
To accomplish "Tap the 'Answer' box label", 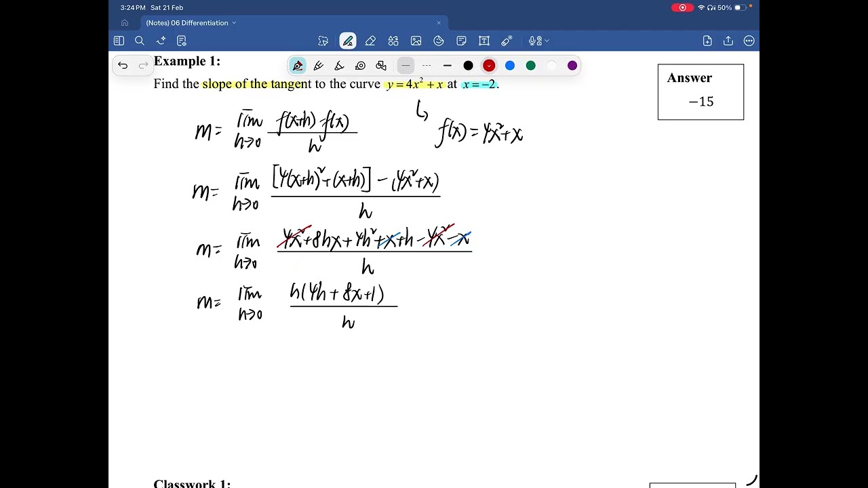I will coord(690,78).
